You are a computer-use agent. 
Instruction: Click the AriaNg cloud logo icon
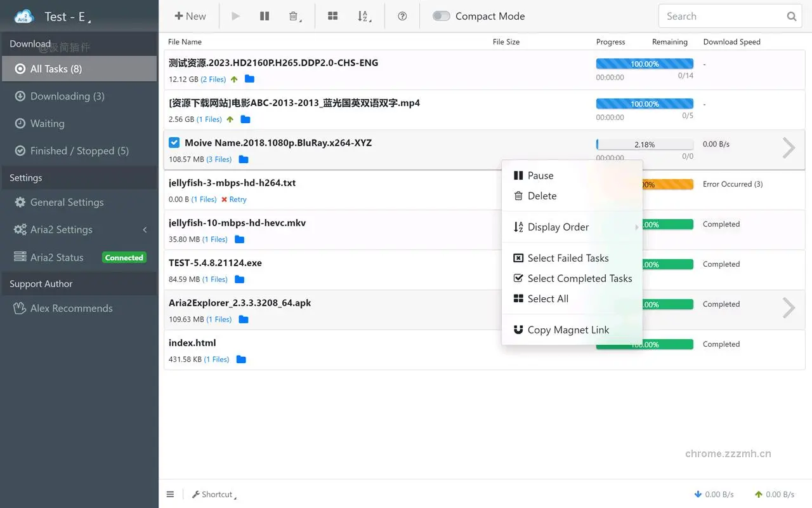coord(24,17)
